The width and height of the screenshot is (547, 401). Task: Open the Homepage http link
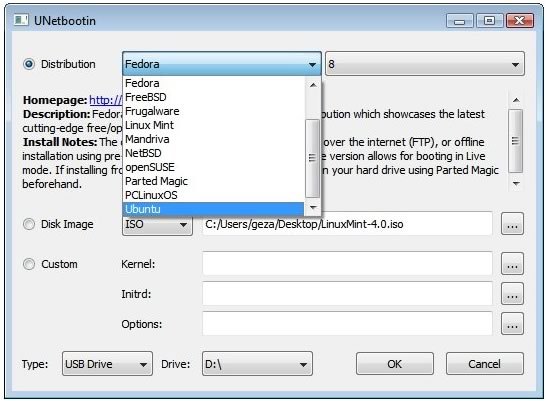(106, 100)
